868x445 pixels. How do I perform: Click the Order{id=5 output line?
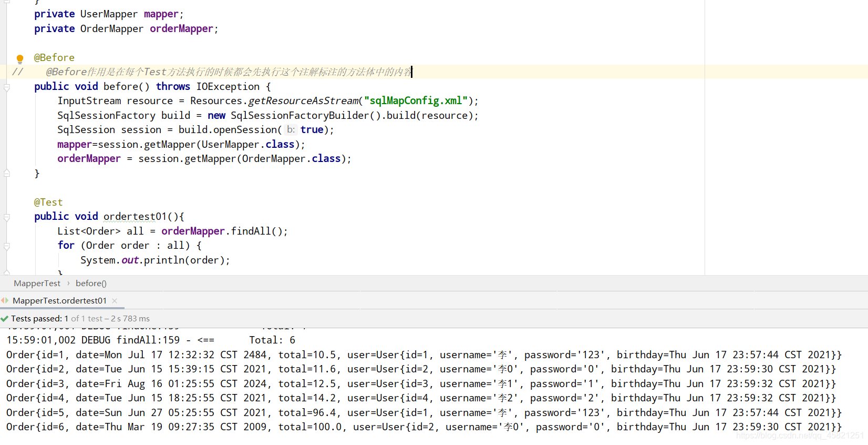[x=424, y=413]
